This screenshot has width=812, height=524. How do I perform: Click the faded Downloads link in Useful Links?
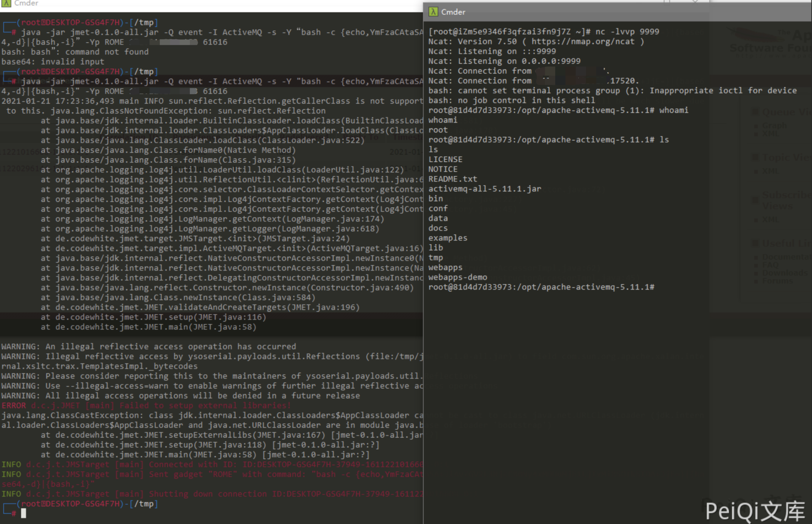point(784,273)
